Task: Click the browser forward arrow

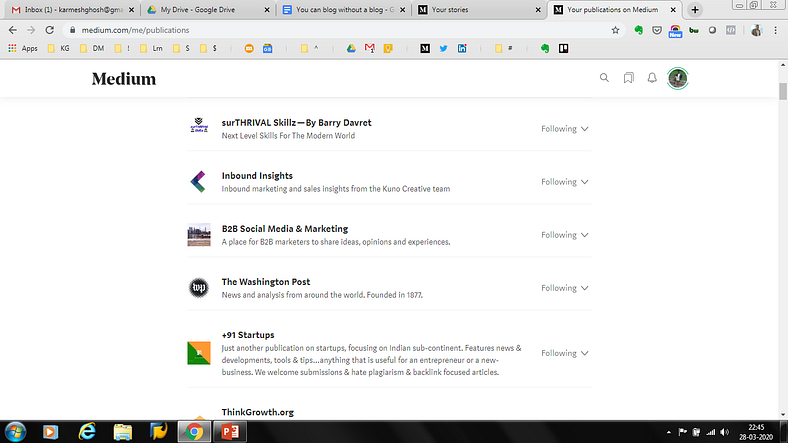Action: [31, 30]
